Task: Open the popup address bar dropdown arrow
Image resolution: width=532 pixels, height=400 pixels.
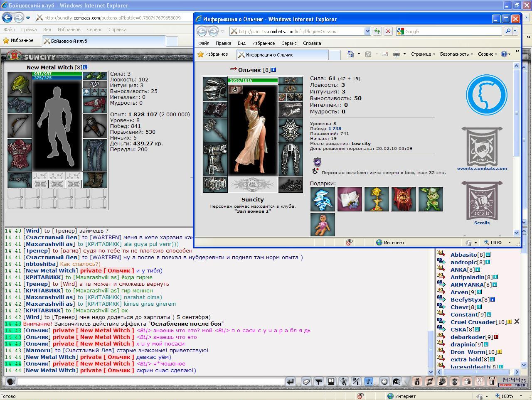Action: 367,31
